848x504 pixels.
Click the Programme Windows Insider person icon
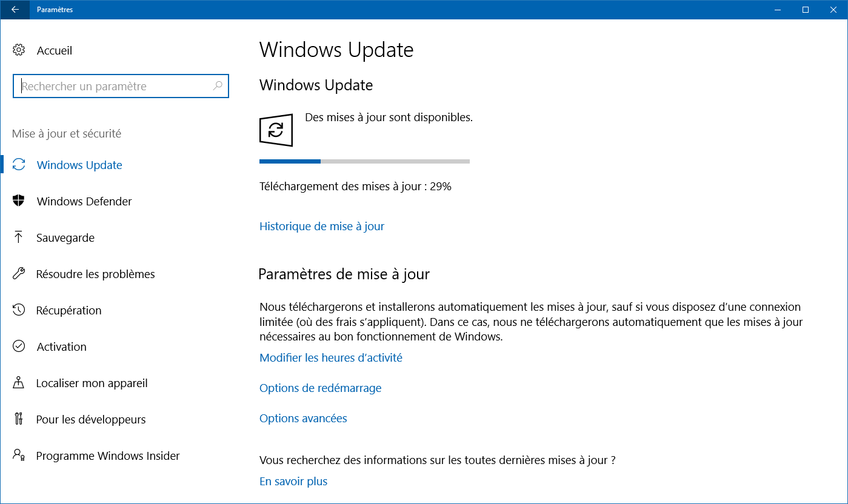(x=19, y=456)
